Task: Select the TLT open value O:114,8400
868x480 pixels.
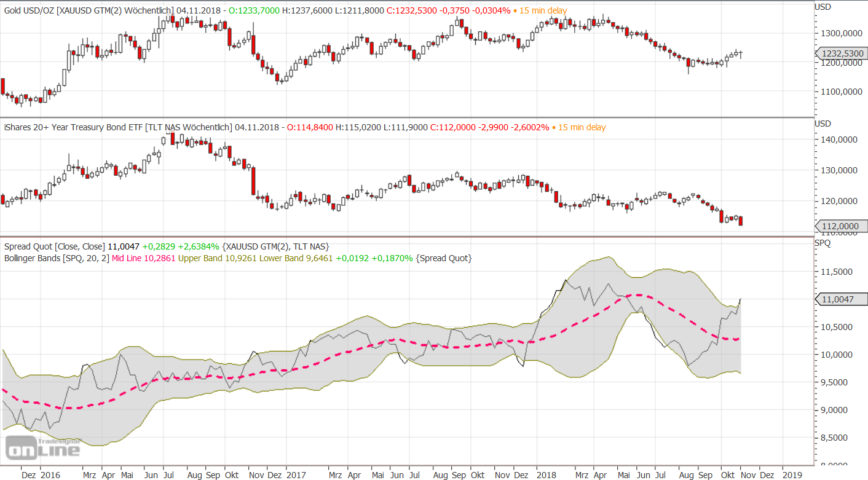Action: coord(309,127)
